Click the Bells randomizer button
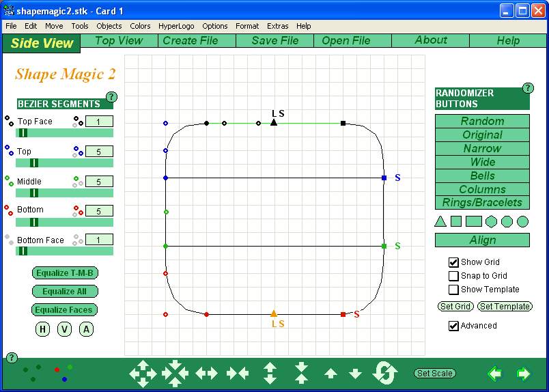Screen dimensions: 549x392 (x=482, y=176)
